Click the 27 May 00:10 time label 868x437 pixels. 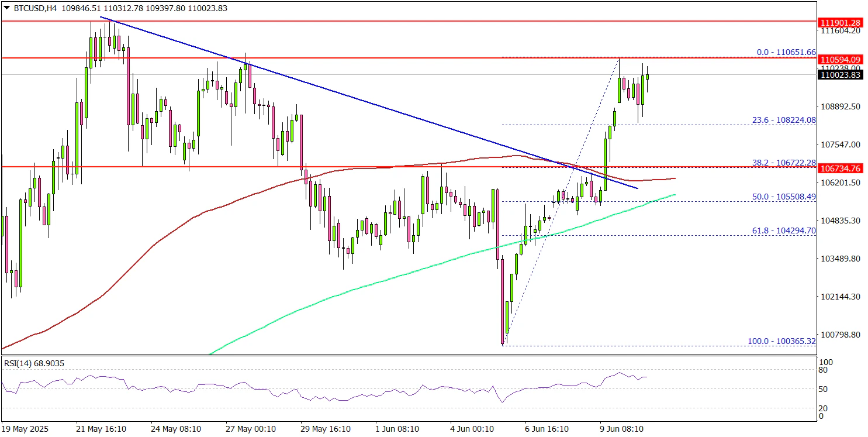pyautogui.click(x=251, y=429)
